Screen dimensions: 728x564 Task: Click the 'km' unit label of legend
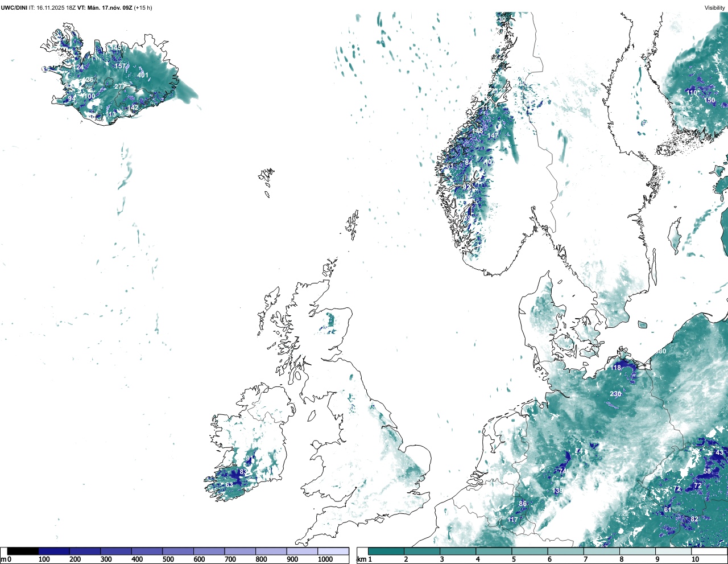361,559
